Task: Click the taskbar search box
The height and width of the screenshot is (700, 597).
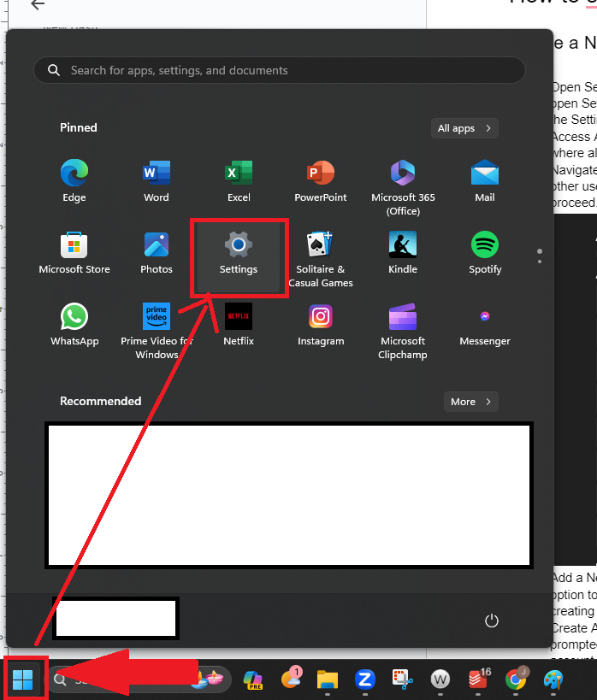Action: [x=139, y=679]
